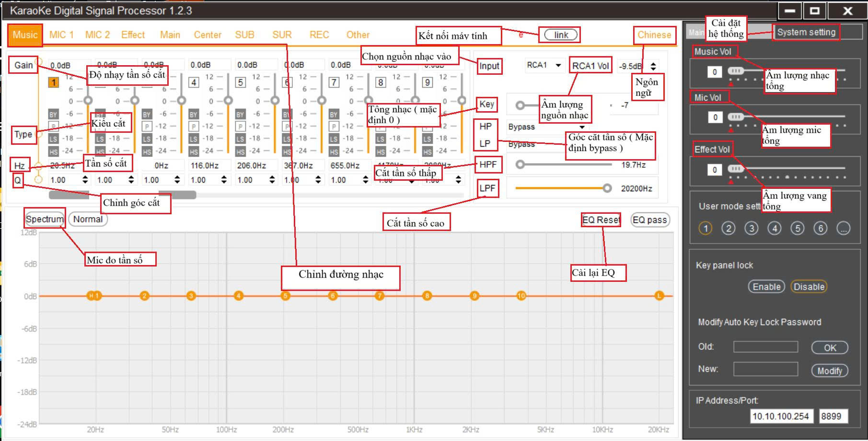This screenshot has height=441, width=868.
Task: Click the Normal view button
Action: pos(88,219)
